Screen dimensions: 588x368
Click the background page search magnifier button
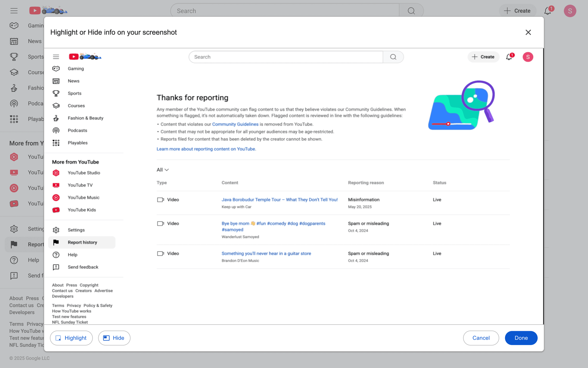[411, 11]
